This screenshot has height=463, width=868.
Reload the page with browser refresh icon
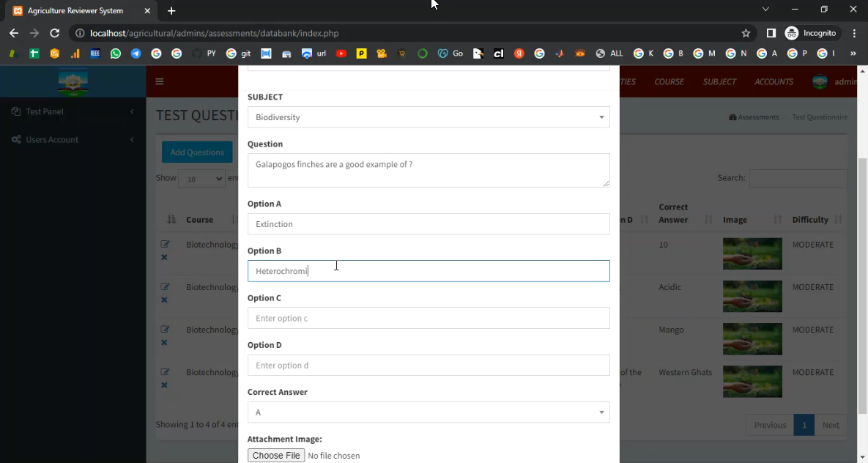[54, 33]
